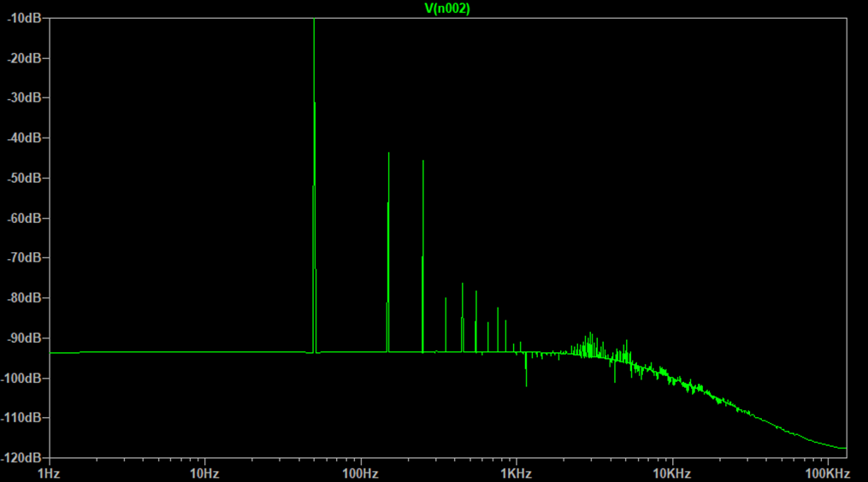
Task: Click the top of the tallest spectrum peak
Action: point(314,21)
